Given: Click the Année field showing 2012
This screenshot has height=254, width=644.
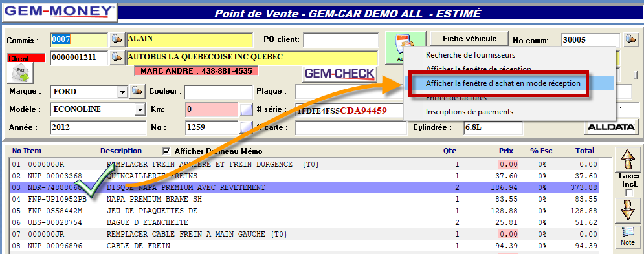Looking at the screenshot, I should 98,127.
